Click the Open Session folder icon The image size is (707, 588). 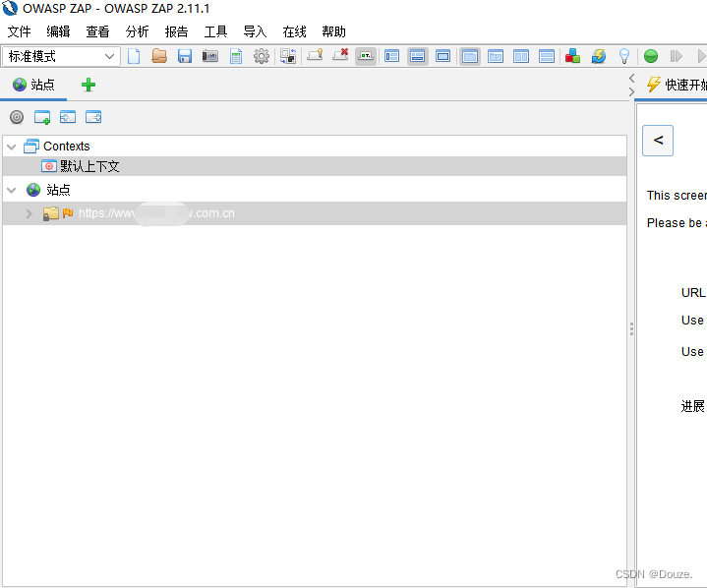[159, 56]
